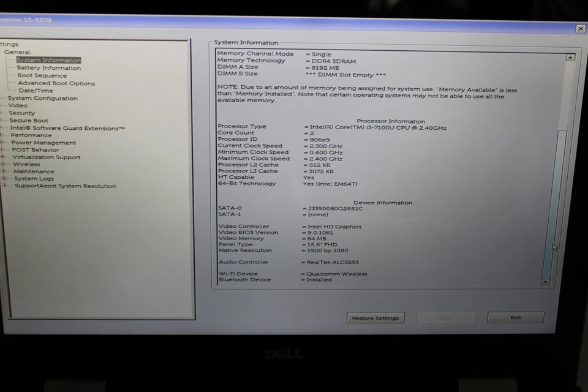Screen dimensions: 588x392
Task: Expand the Virtualization Support tree node
Action: pyautogui.click(x=3, y=157)
